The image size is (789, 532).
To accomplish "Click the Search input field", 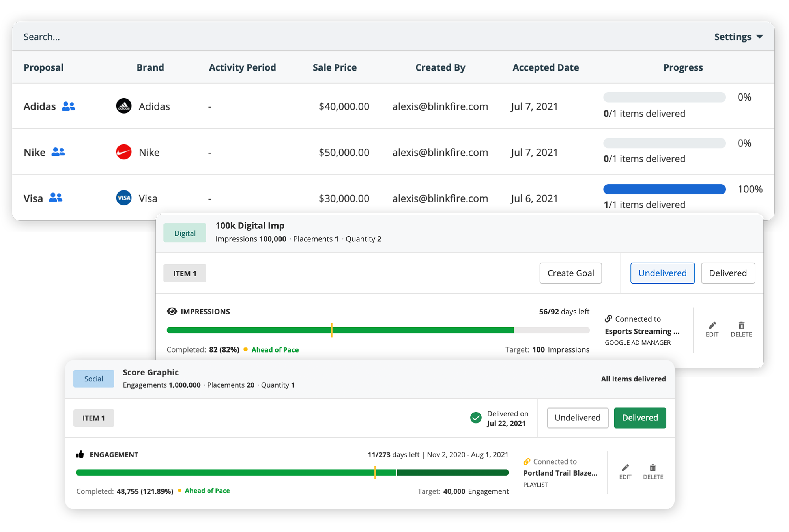I will [x=158, y=37].
